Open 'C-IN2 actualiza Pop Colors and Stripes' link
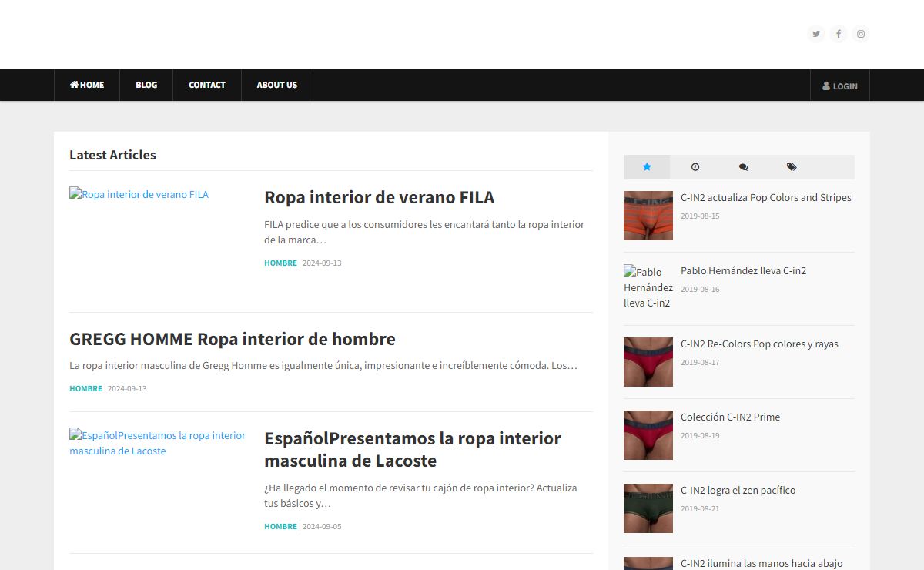Image resolution: width=924 pixels, height=570 pixels. 765,197
